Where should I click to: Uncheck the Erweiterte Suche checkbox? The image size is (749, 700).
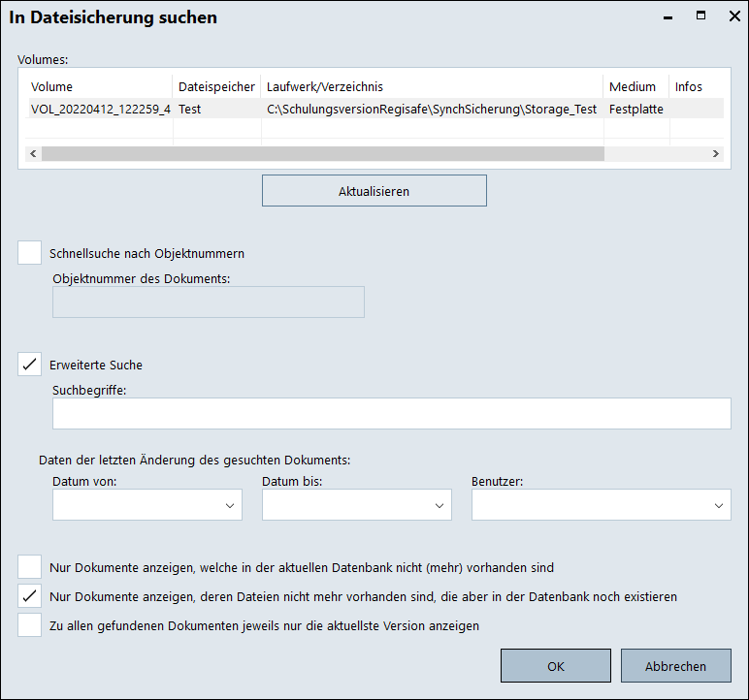tap(30, 365)
